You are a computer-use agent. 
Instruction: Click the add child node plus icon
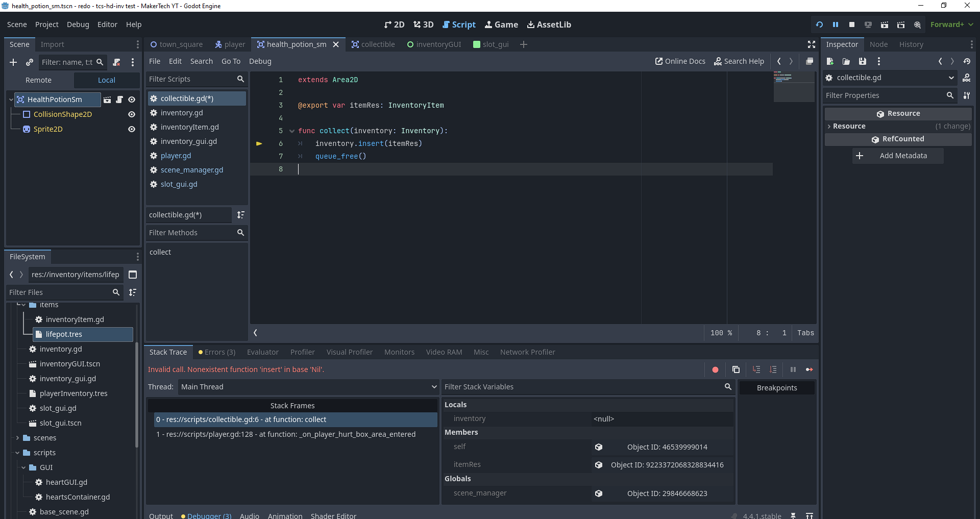coord(13,62)
